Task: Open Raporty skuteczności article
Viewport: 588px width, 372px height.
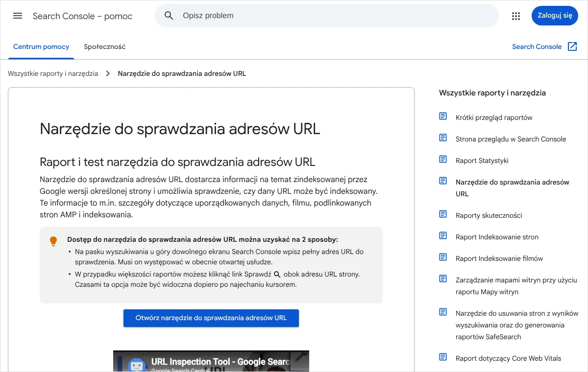Action: pos(489,215)
